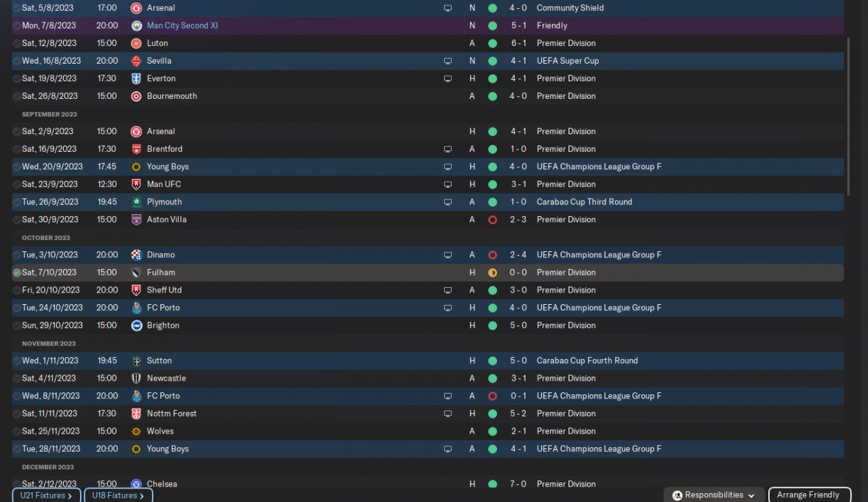The image size is (868, 502).
Task: Click the vertical scrollbar on the fixtures list
Action: [x=848, y=115]
